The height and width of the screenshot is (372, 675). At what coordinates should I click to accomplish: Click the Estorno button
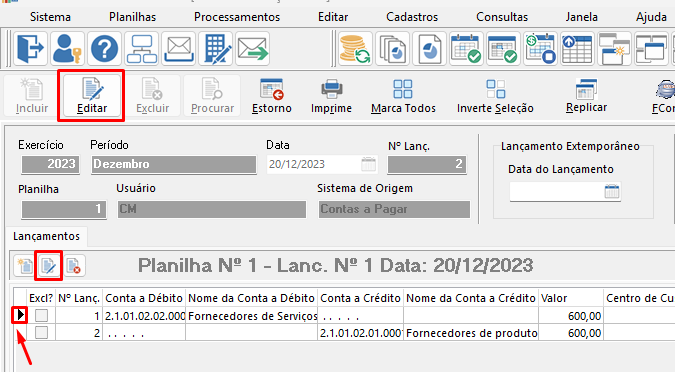point(272,96)
